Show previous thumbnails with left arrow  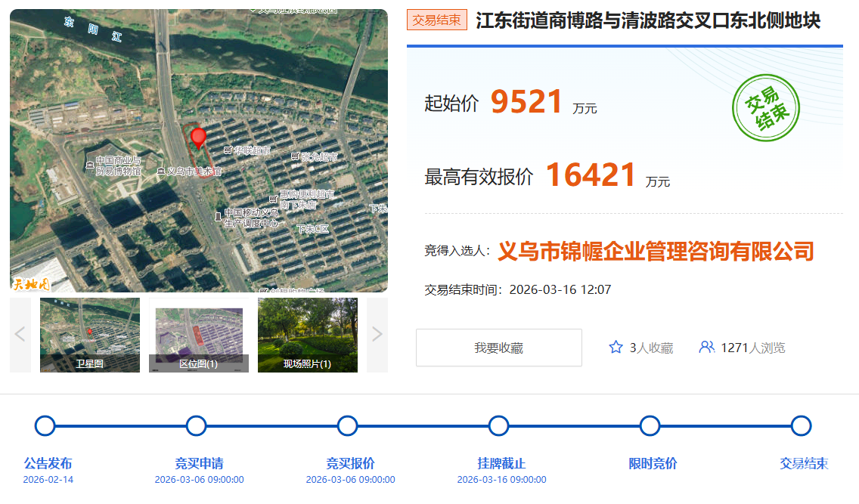[x=20, y=335]
